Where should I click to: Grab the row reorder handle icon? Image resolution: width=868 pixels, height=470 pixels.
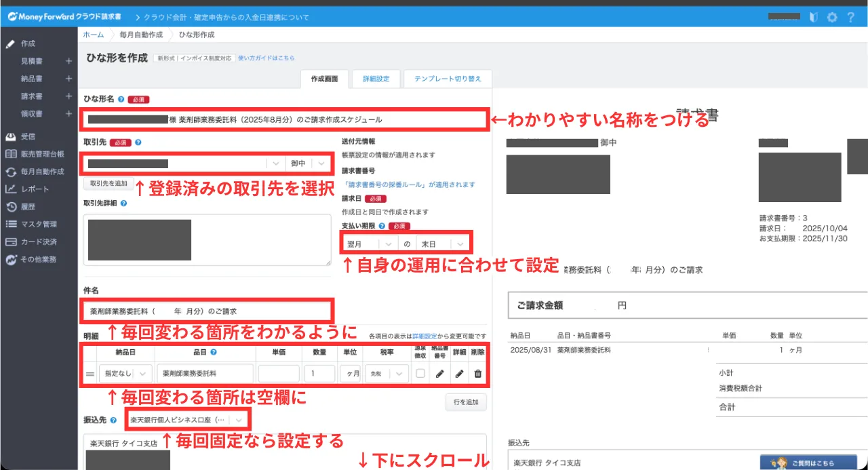89,374
